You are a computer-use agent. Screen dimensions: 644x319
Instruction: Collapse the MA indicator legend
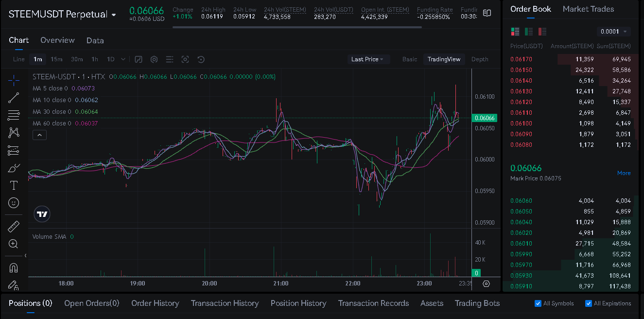[39, 135]
